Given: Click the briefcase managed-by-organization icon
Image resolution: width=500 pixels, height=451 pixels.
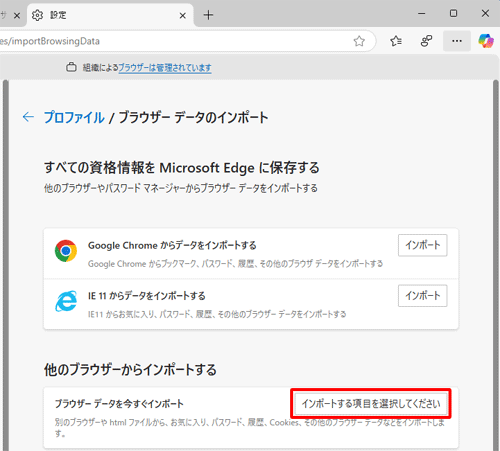Looking at the screenshot, I should (x=71, y=67).
